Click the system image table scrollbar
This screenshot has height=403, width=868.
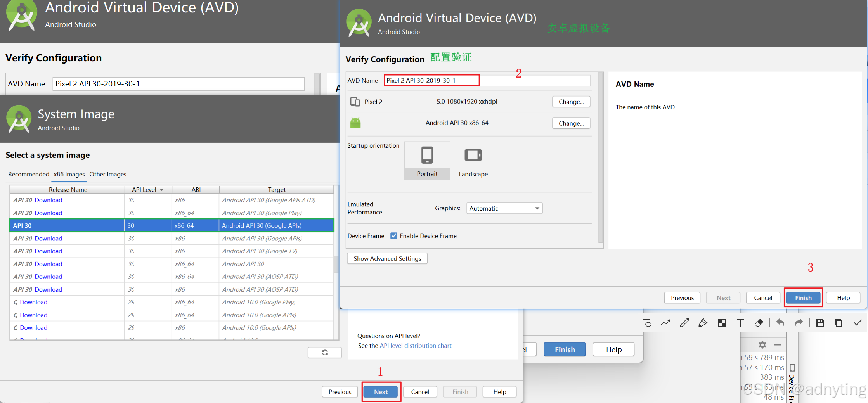point(336,264)
